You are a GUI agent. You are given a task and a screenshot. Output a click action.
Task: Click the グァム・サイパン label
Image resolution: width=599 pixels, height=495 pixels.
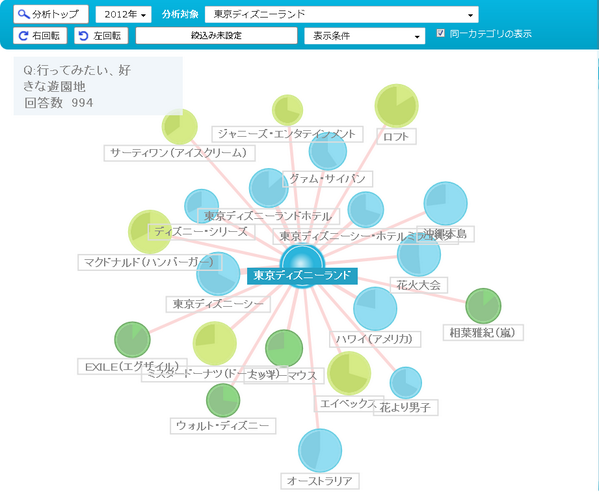[327, 179]
